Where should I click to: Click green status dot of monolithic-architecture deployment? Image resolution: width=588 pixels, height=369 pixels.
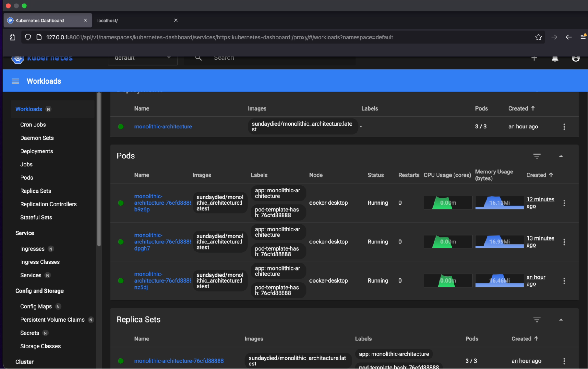pyautogui.click(x=121, y=127)
